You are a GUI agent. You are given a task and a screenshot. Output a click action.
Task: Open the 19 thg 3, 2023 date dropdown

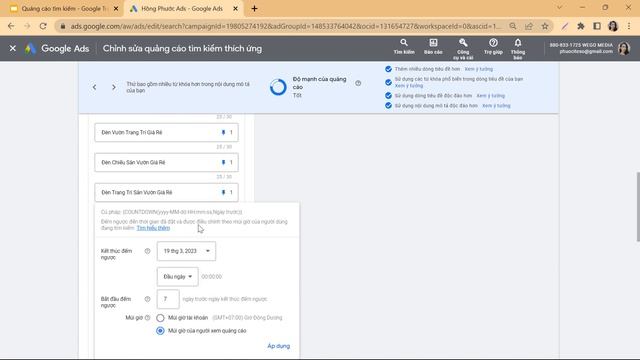click(x=186, y=251)
